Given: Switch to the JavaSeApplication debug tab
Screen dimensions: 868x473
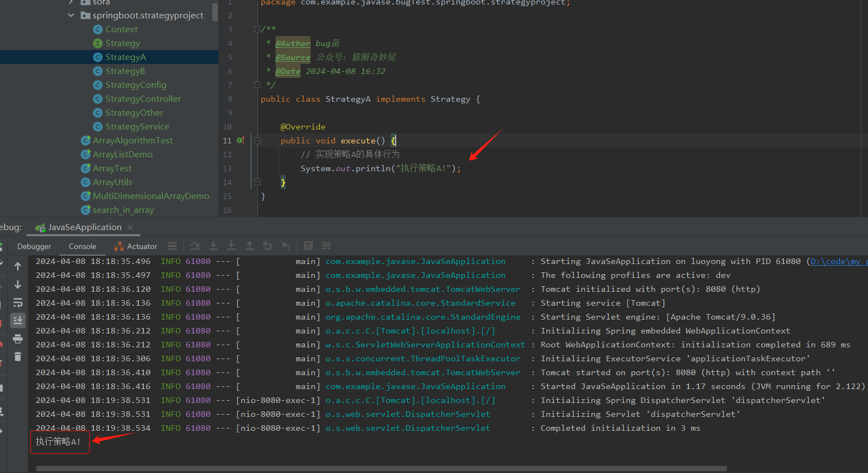Looking at the screenshot, I should pyautogui.click(x=84, y=227).
